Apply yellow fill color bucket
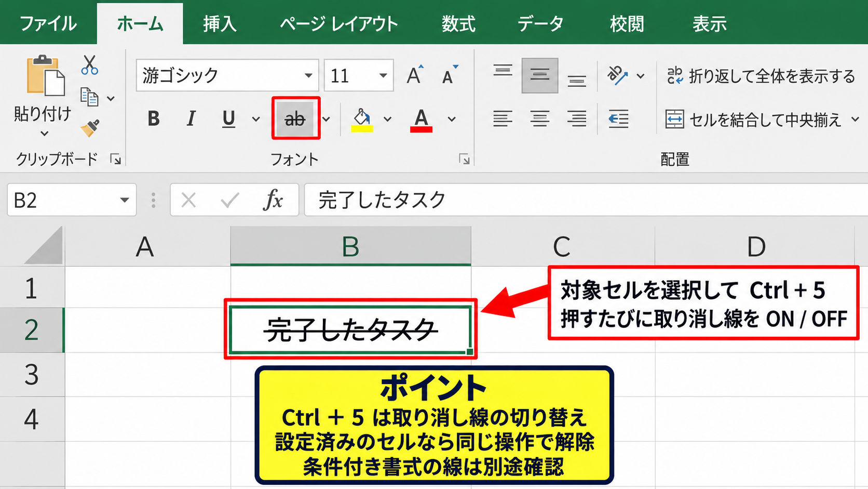 [362, 120]
